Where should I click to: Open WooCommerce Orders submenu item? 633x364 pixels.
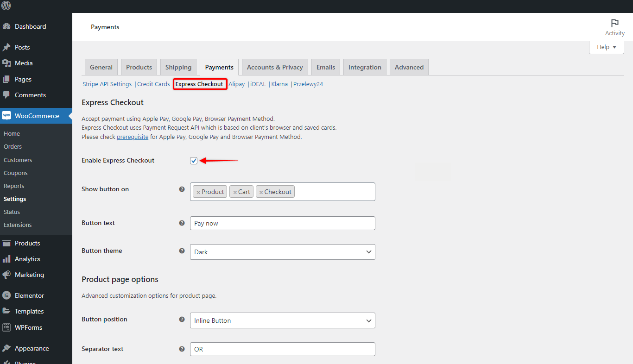pos(13,146)
